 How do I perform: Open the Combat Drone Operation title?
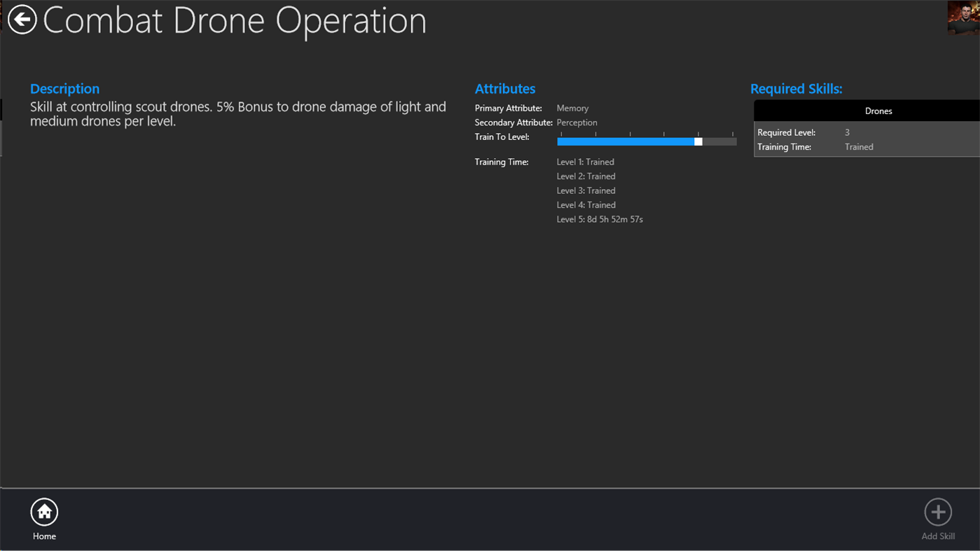click(x=235, y=21)
